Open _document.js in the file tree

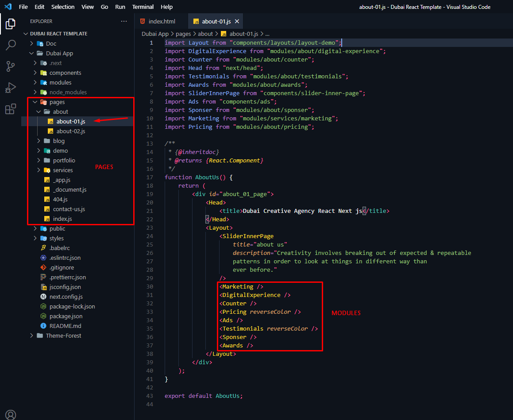pos(69,190)
